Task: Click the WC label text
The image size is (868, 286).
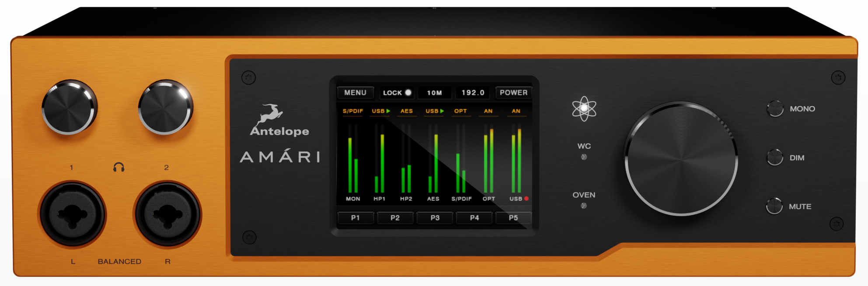Action: pos(584,146)
